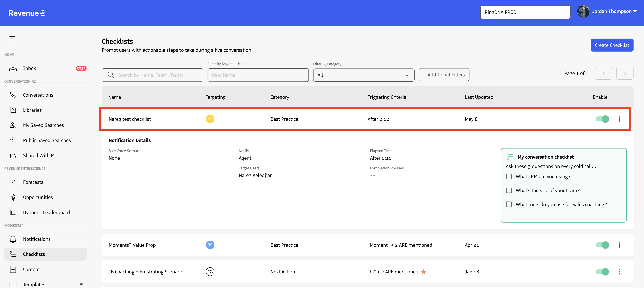This screenshot has height=288, width=644.
Task: Click the star icon beside "hi" + 2 ARE mentioned
Action: pos(423,271)
